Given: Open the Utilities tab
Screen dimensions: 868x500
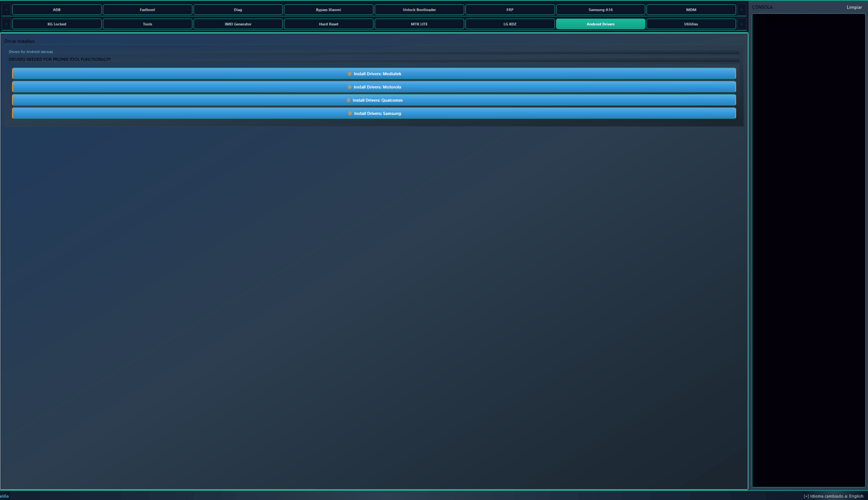Looking at the screenshot, I should point(691,24).
